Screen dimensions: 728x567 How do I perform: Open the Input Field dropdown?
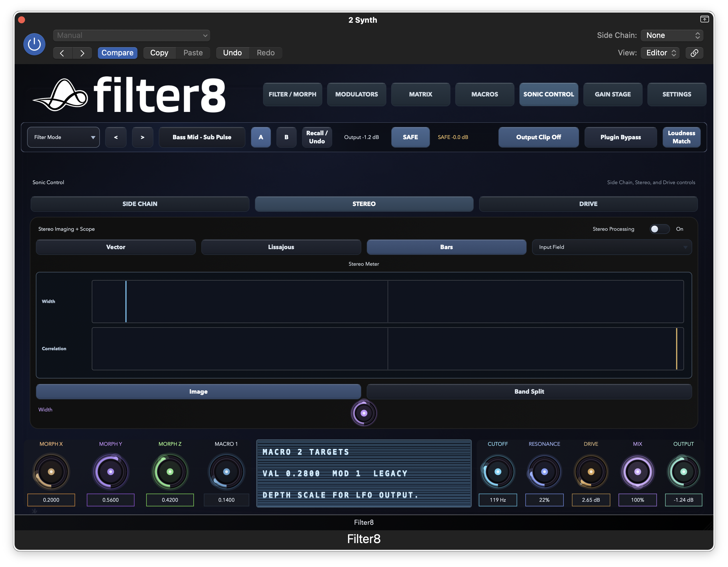pyautogui.click(x=612, y=247)
